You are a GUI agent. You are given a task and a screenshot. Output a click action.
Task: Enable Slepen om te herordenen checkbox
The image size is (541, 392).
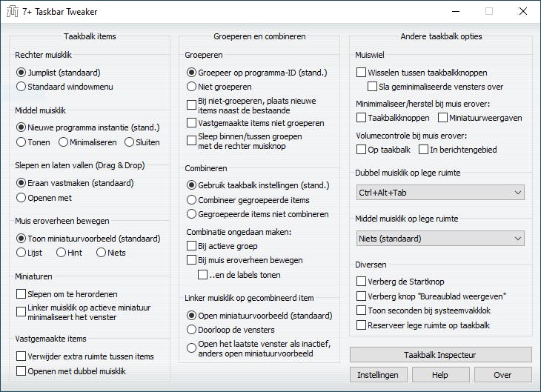click(x=21, y=294)
